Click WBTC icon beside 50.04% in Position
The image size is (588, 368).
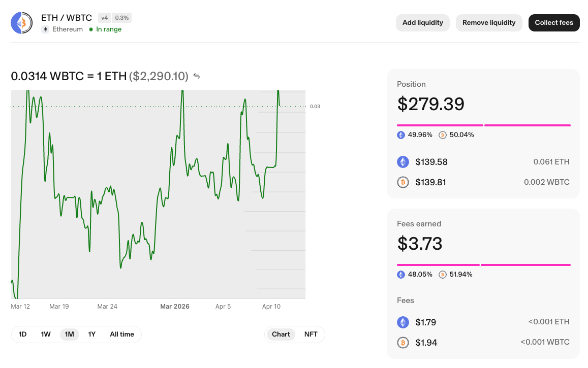(442, 135)
